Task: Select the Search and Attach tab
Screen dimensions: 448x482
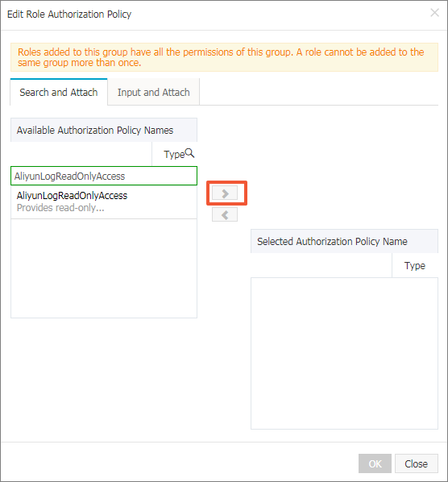Action: pyautogui.click(x=59, y=92)
